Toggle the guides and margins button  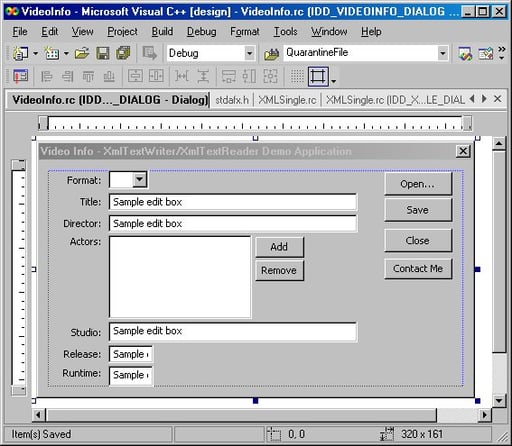(318, 76)
